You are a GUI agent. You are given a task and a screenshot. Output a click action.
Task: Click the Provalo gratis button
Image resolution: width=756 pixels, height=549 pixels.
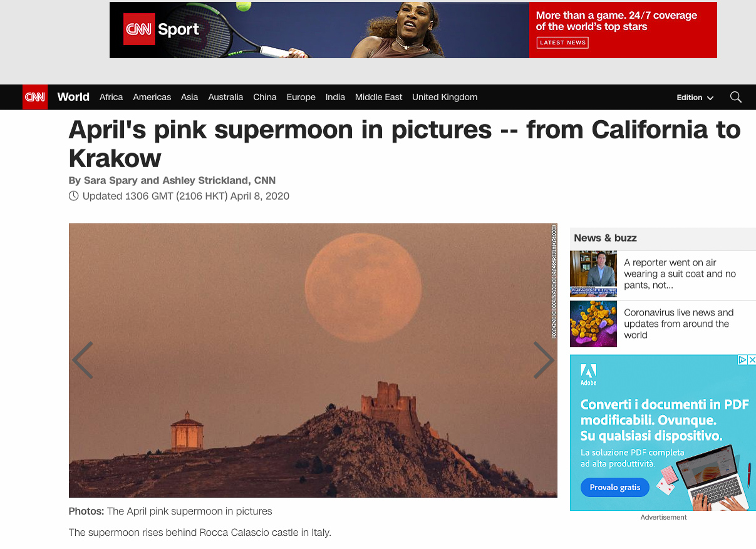[615, 487]
